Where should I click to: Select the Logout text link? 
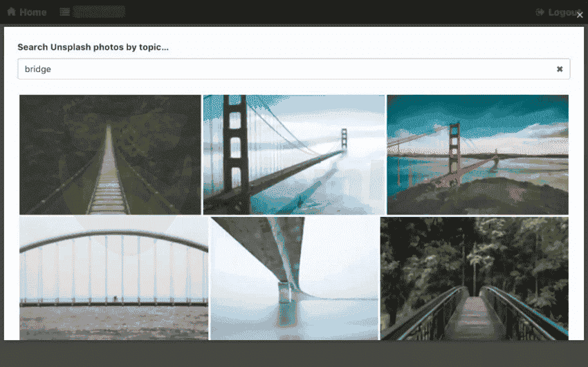click(562, 12)
